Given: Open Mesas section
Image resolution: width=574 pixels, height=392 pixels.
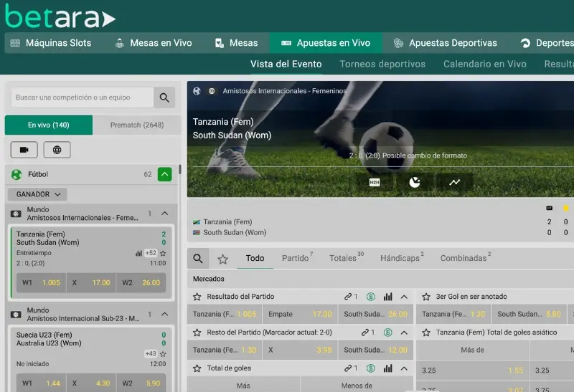Looking at the screenshot, I should (x=237, y=43).
